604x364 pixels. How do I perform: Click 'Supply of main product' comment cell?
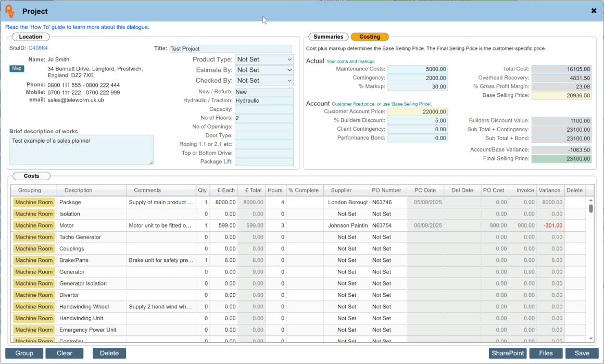click(x=161, y=202)
